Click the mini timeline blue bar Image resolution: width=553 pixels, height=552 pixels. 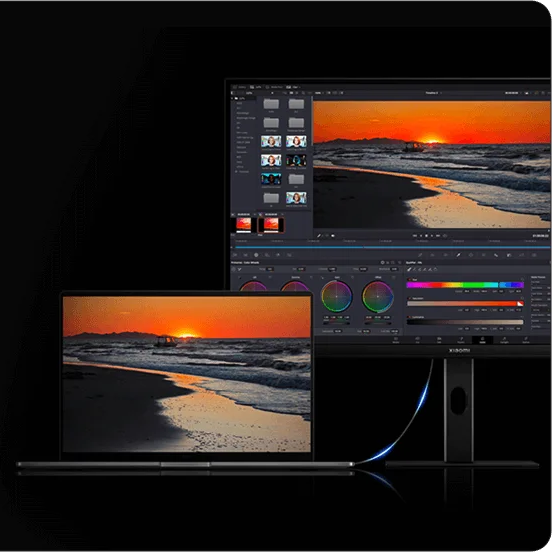392,248
